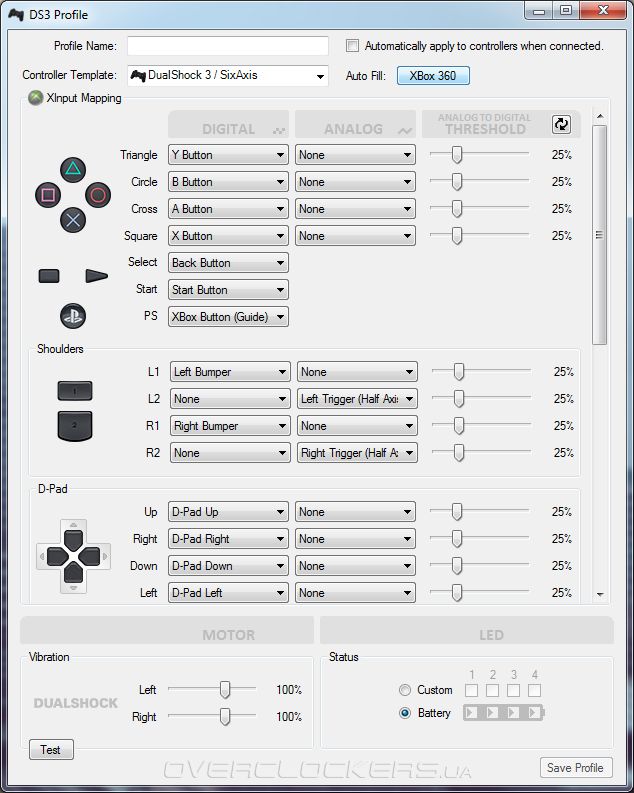Check custom LED box 4
Screen dimensions: 634x793
[x=534, y=690]
